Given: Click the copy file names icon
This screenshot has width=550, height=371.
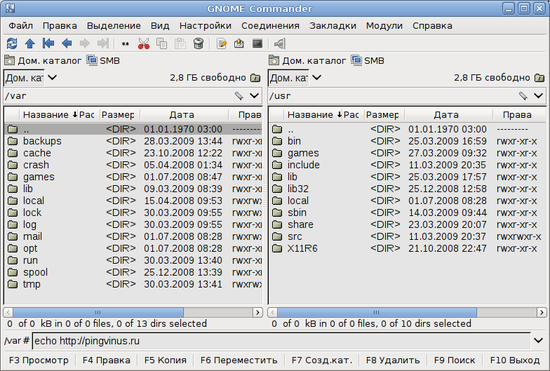Looking at the screenshot, I should [125, 44].
